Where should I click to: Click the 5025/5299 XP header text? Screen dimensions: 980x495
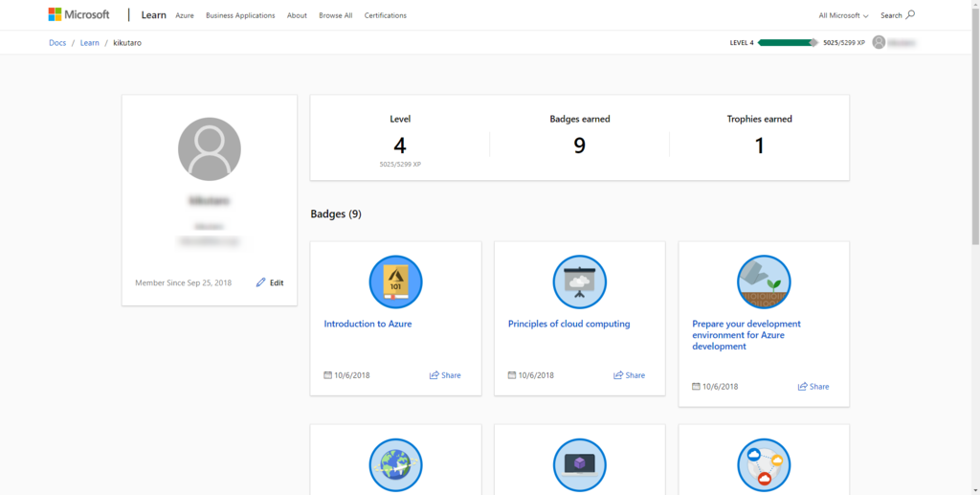point(844,42)
